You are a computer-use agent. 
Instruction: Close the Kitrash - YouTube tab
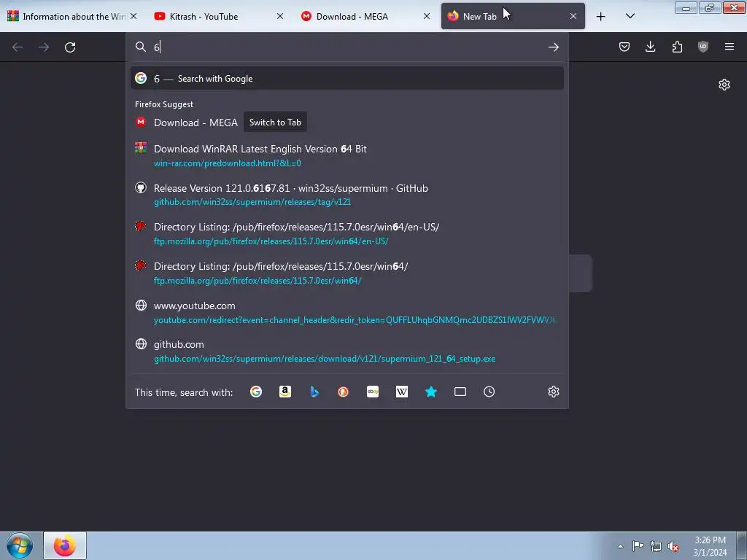click(x=280, y=16)
